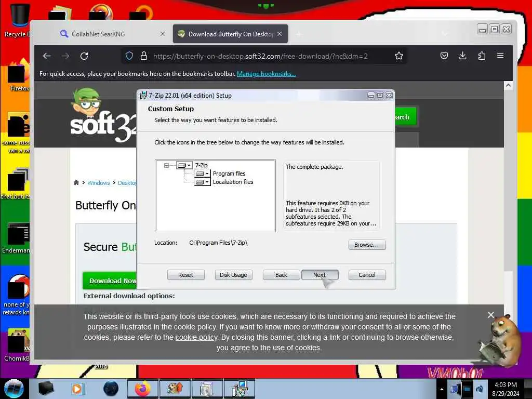Collapse the 7-Zip tree node
The width and height of the screenshot is (532, 399).
[x=166, y=166]
